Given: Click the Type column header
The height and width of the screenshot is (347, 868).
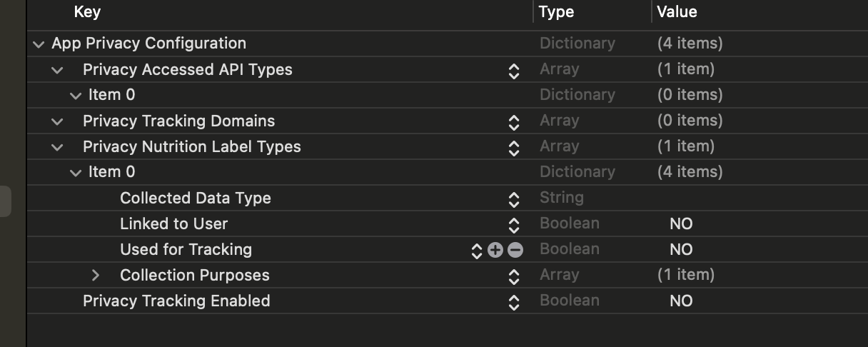Looking at the screenshot, I should pos(556,12).
